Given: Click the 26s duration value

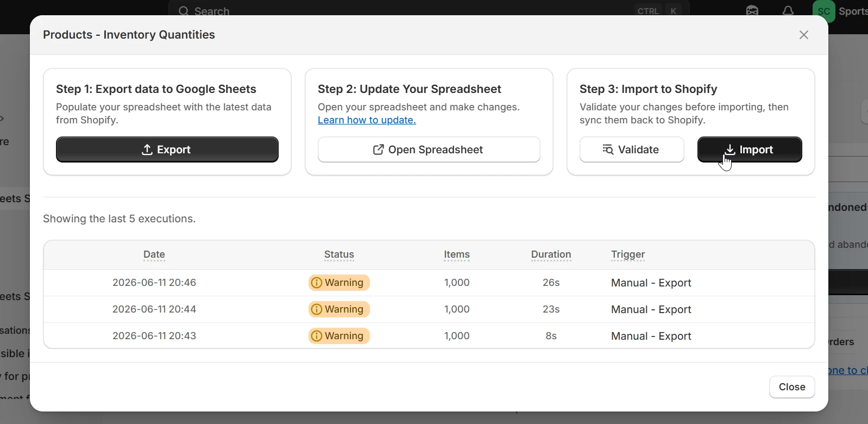Looking at the screenshot, I should [x=551, y=283].
